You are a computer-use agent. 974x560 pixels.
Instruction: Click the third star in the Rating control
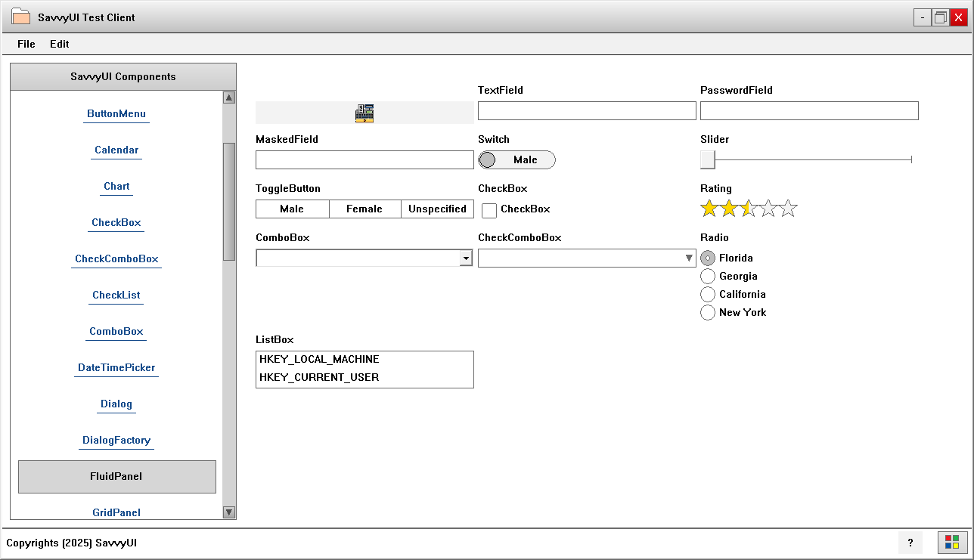(x=747, y=207)
